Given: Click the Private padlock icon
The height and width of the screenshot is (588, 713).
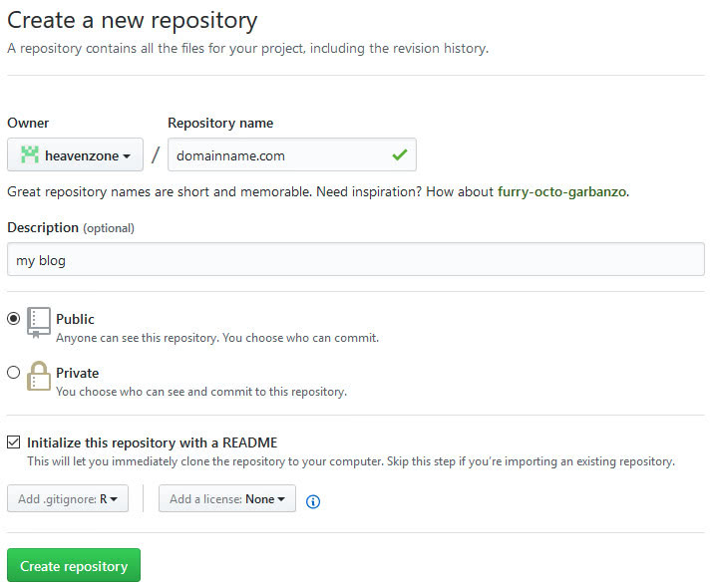Looking at the screenshot, I should 39,376.
